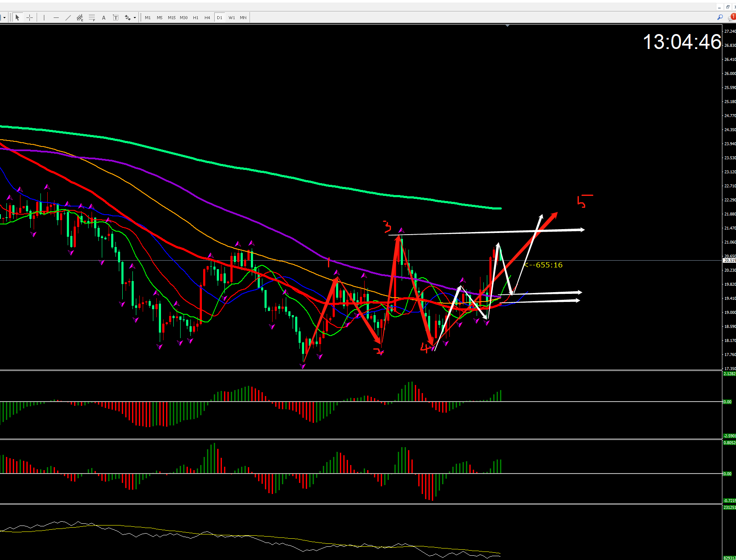Open dropdown arrow at toolbar left edge

[4, 17]
